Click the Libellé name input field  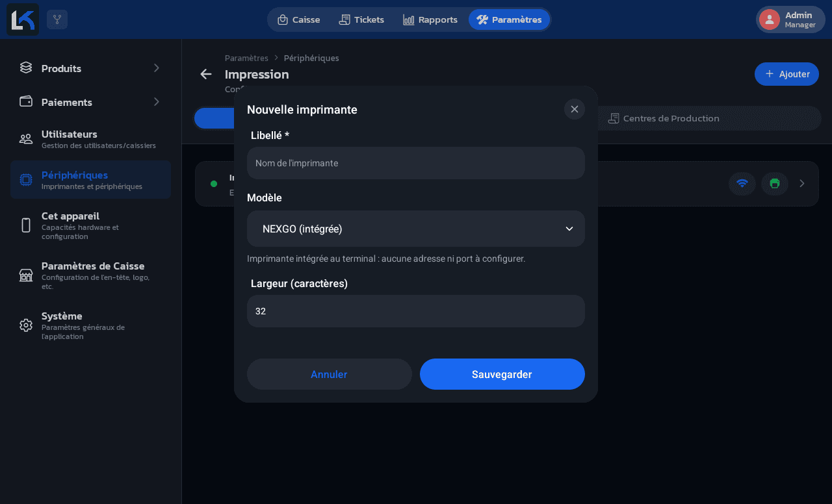pos(416,163)
